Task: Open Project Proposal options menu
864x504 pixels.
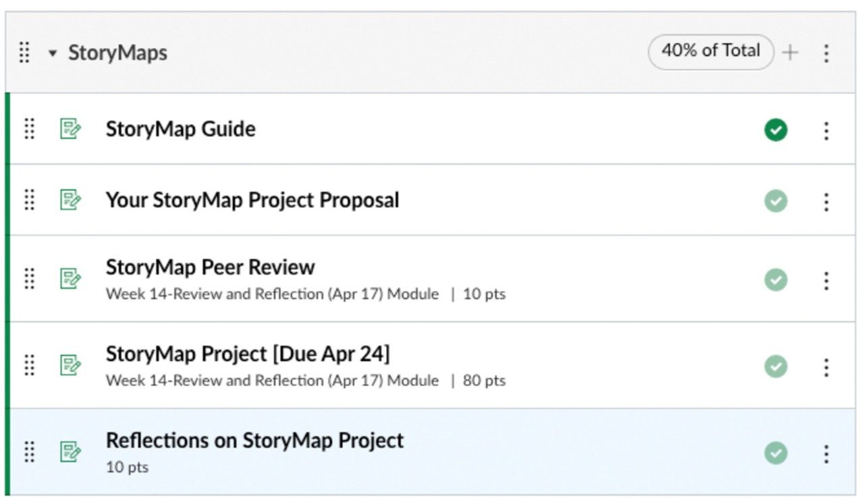Action: (826, 201)
